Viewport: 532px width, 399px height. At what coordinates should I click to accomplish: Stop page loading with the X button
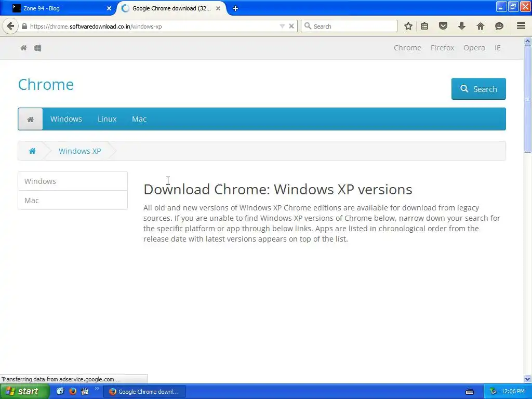291,26
